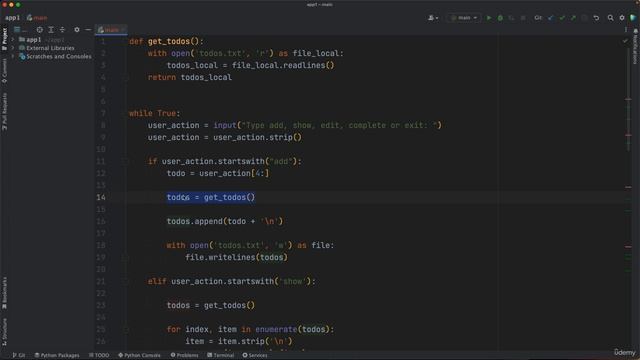Open the Terminal tool window
The height and width of the screenshot is (360, 640).
(x=220, y=355)
